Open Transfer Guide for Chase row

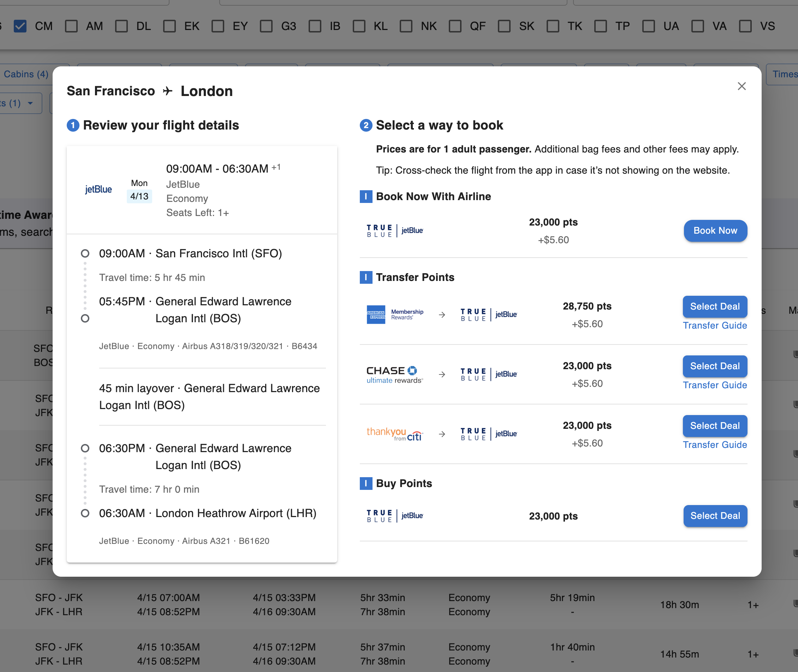715,385
